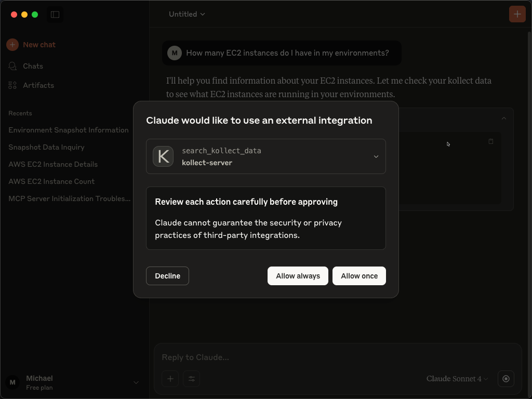The image size is (532, 399).
Task: Expand search_kollect_data tool details chevron
Action: 376,156
